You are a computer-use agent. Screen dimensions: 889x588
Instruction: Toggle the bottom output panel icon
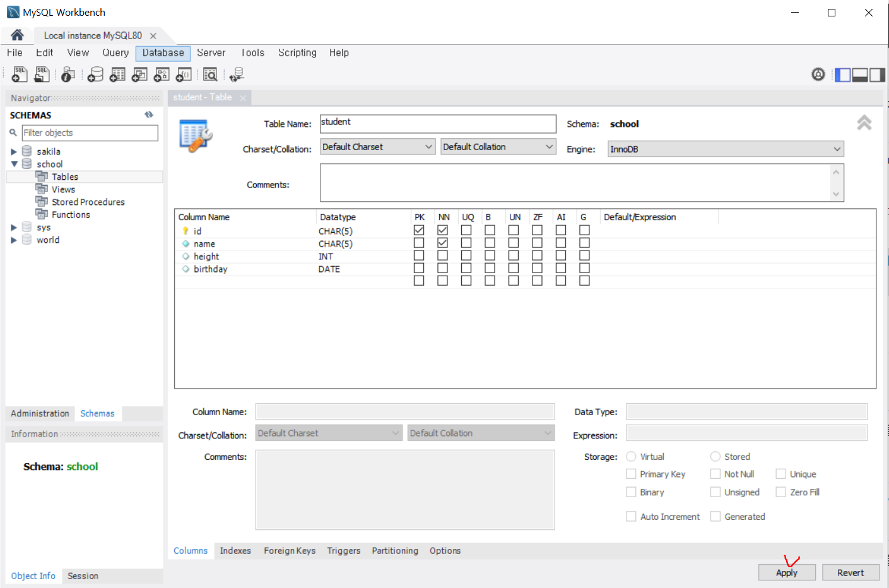click(860, 75)
